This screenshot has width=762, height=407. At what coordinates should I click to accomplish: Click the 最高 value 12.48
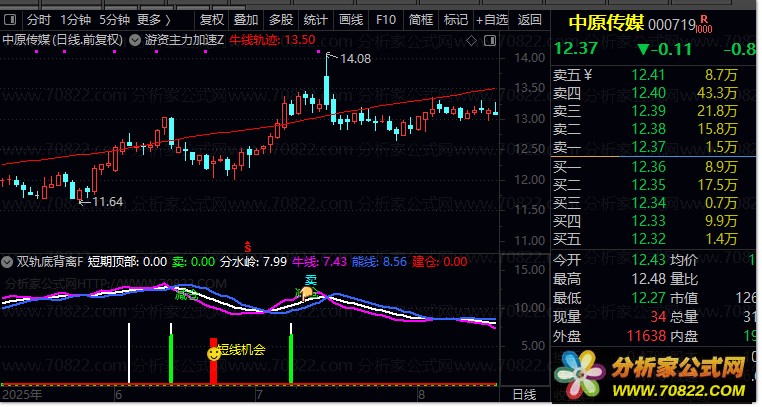click(648, 279)
